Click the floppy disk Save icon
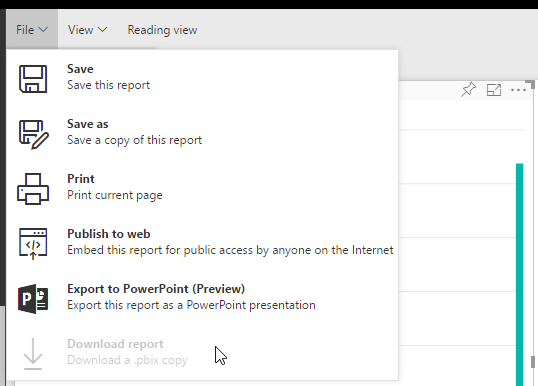The image size is (538, 386). point(33,79)
